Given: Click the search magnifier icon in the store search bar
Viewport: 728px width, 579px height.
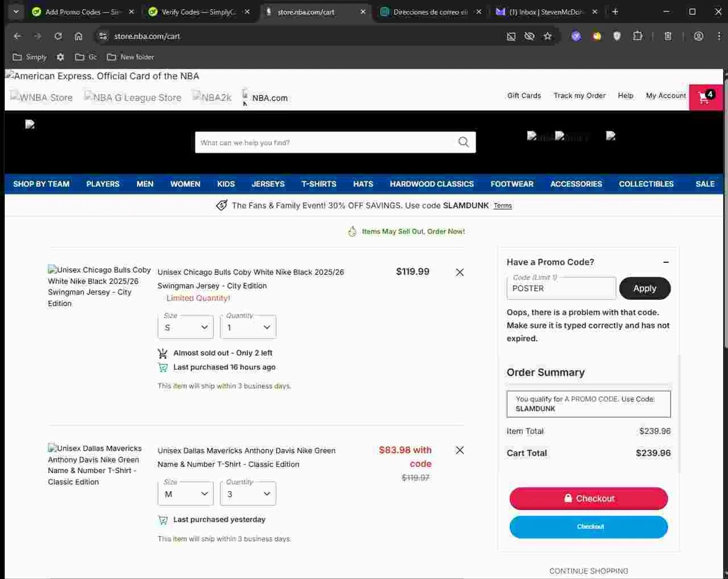Looking at the screenshot, I should [x=463, y=142].
